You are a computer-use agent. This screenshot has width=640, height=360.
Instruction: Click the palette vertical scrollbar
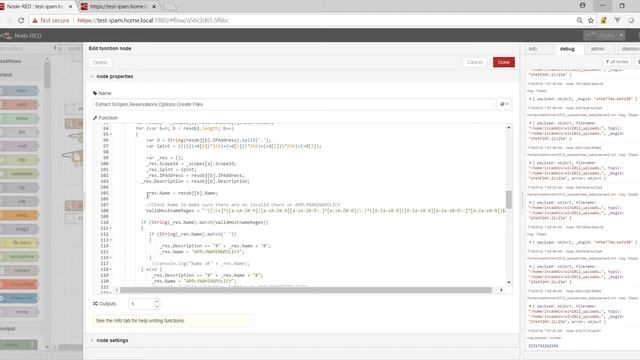pyautogui.click(x=47, y=74)
